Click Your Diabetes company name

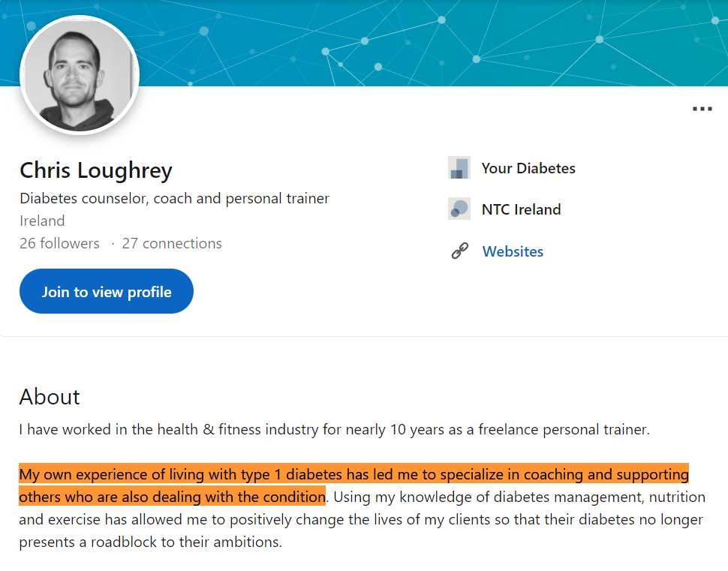pos(528,168)
